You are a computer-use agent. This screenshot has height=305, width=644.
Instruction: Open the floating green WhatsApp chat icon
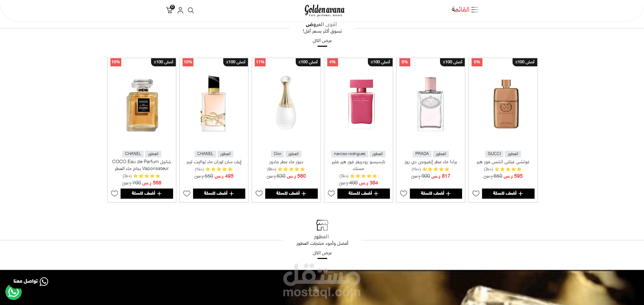14,292
